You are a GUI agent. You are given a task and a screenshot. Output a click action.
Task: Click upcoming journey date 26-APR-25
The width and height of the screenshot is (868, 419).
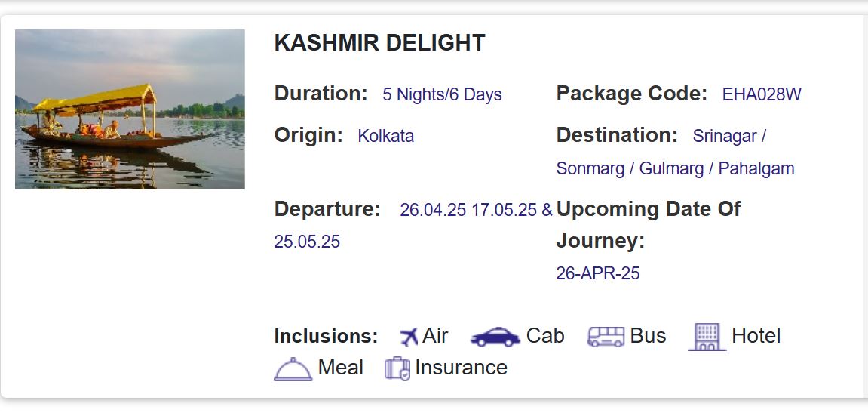coord(597,273)
